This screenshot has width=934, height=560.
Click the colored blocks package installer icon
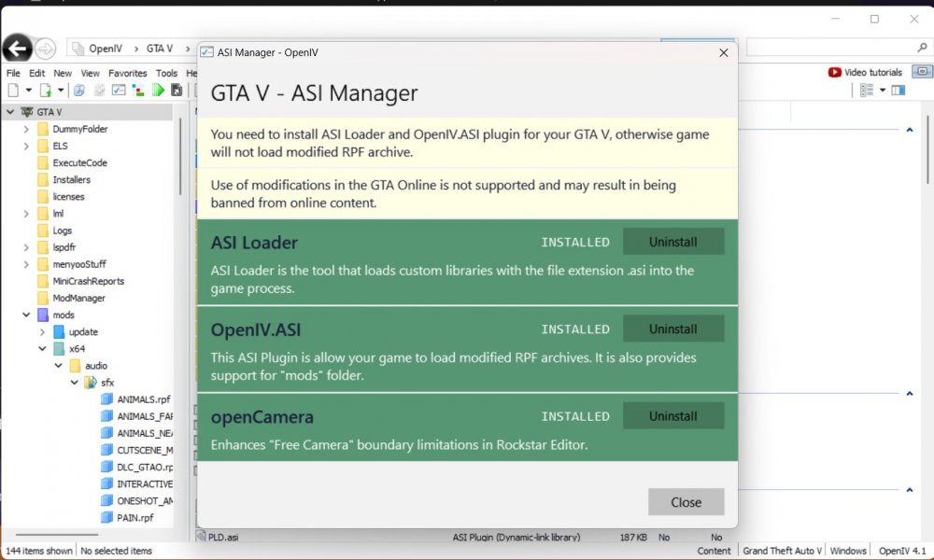pos(138,91)
